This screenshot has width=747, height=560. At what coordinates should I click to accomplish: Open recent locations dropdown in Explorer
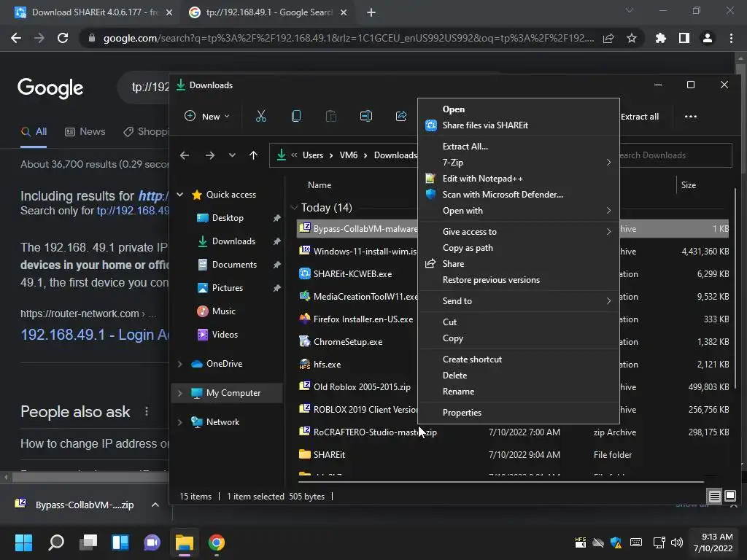point(232,155)
